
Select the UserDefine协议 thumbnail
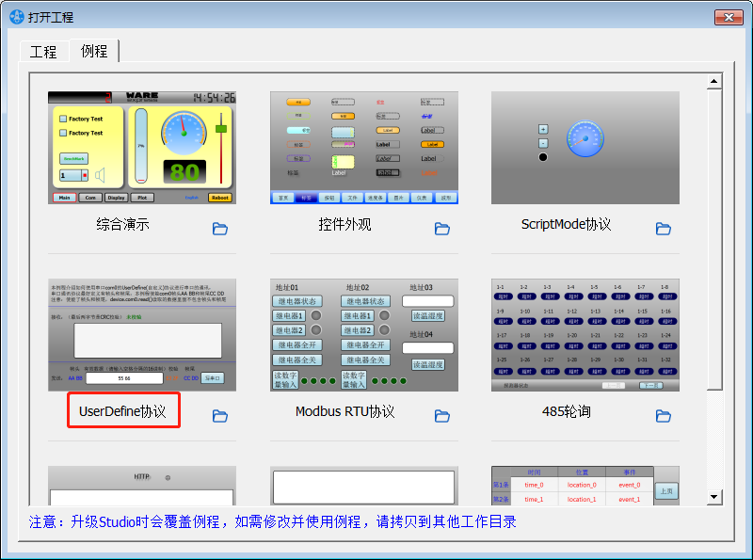point(142,335)
